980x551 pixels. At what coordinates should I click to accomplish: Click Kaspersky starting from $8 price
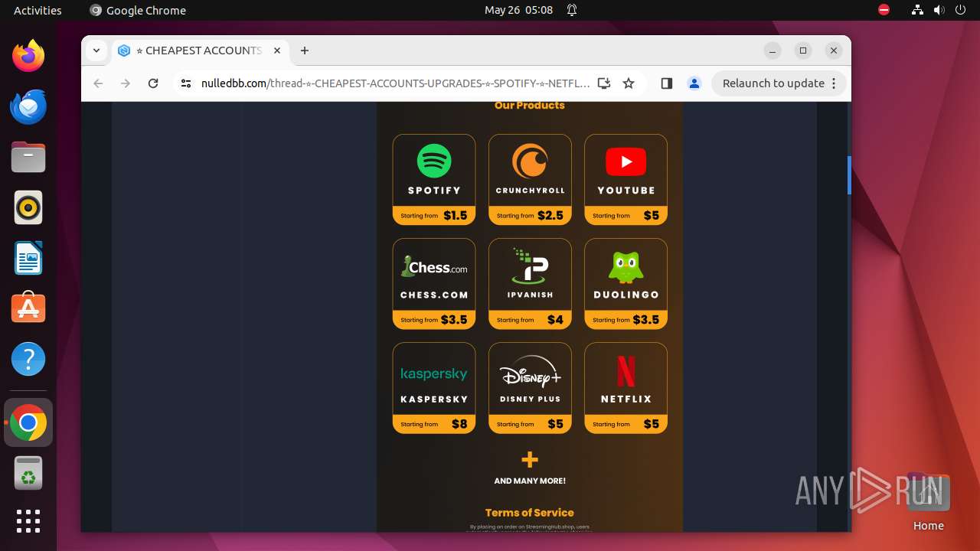coord(434,424)
